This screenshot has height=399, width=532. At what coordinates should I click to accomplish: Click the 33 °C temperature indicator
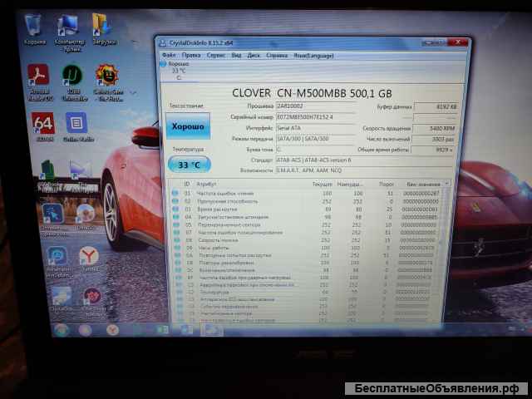pos(188,165)
